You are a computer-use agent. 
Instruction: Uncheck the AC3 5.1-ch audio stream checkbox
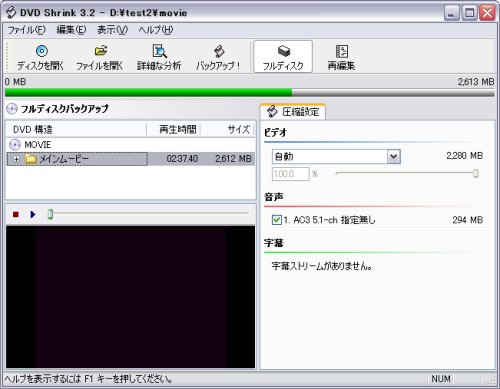276,220
